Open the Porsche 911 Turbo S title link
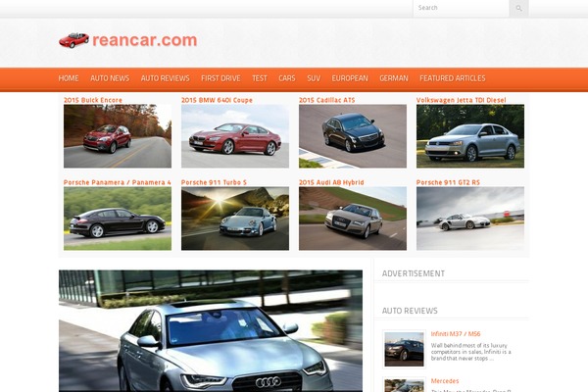588x392 pixels. pyautogui.click(x=214, y=182)
